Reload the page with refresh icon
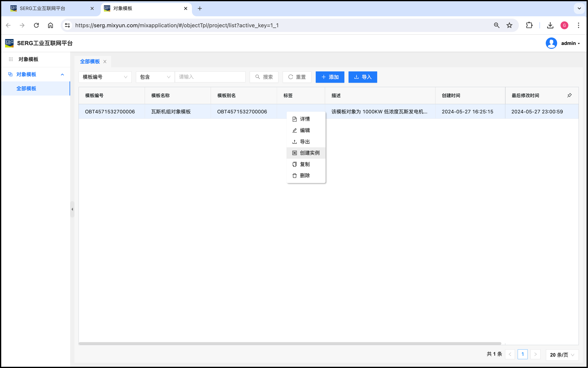 tap(36, 25)
